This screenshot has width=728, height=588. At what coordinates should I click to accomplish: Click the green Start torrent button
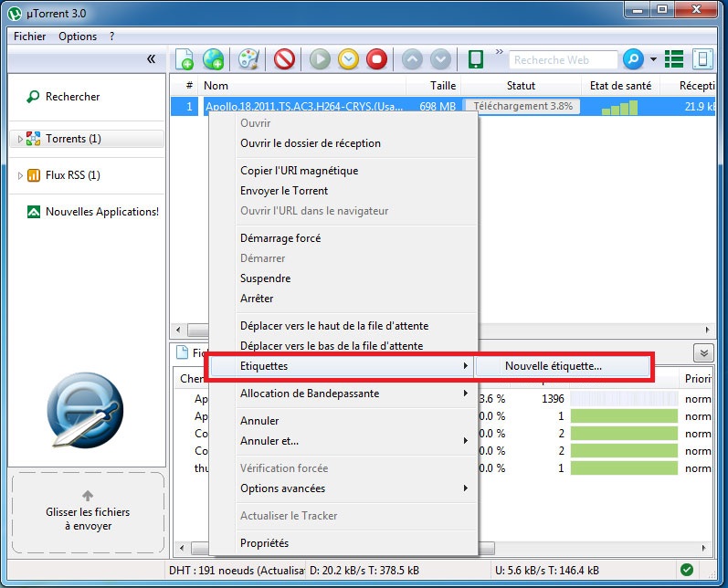(x=320, y=59)
